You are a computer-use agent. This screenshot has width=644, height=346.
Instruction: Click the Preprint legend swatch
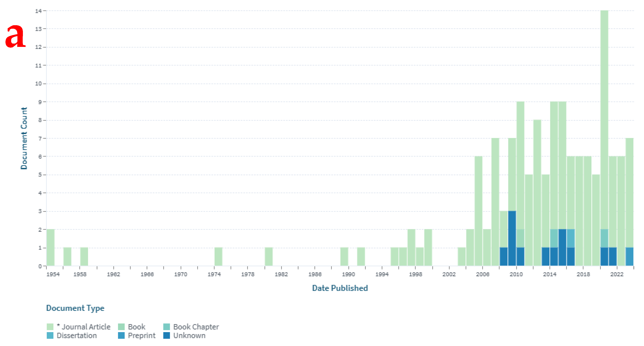point(121,335)
